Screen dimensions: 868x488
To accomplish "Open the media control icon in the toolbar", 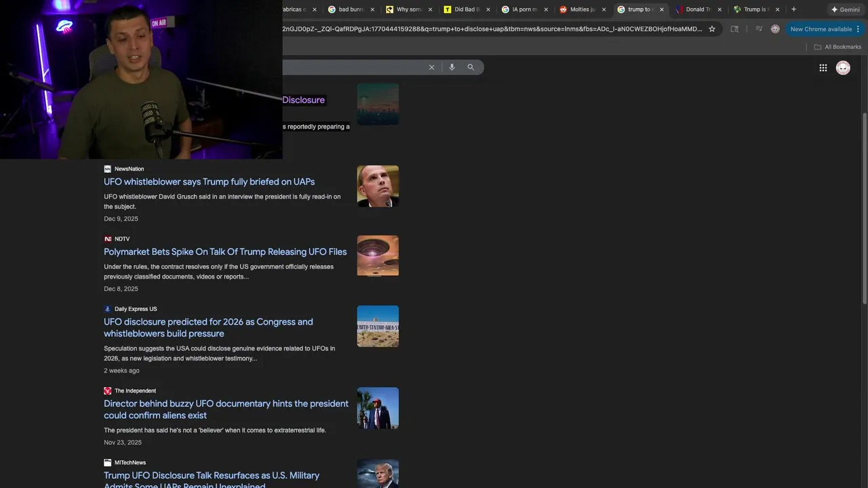I will tap(759, 29).
